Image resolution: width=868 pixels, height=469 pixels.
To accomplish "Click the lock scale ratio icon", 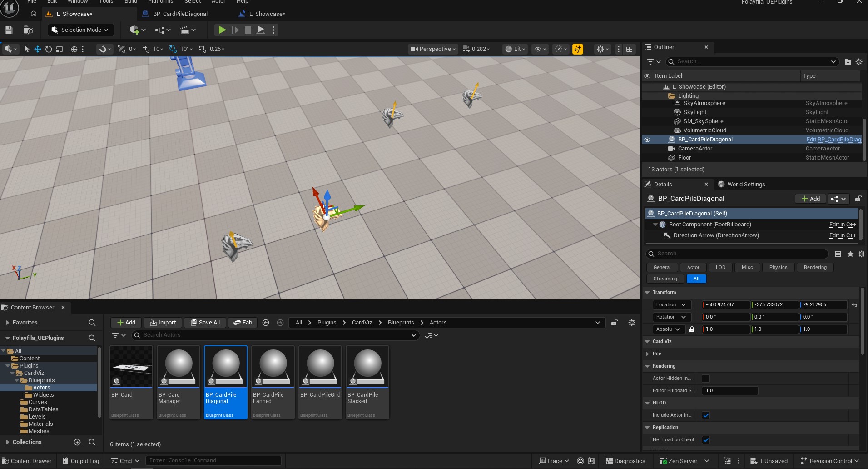I will click(x=692, y=329).
